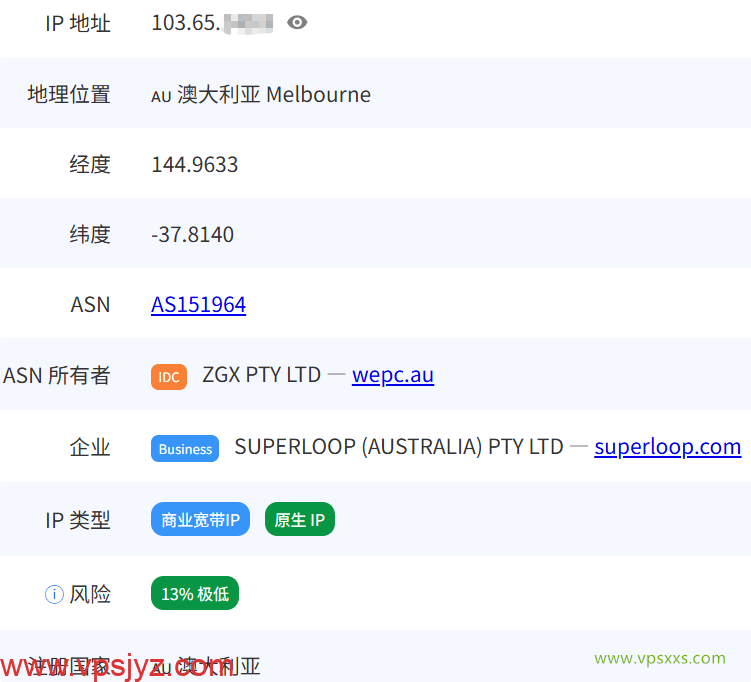This screenshot has width=751, height=682.
Task: Click the 企业 row label
Action: tap(90, 447)
